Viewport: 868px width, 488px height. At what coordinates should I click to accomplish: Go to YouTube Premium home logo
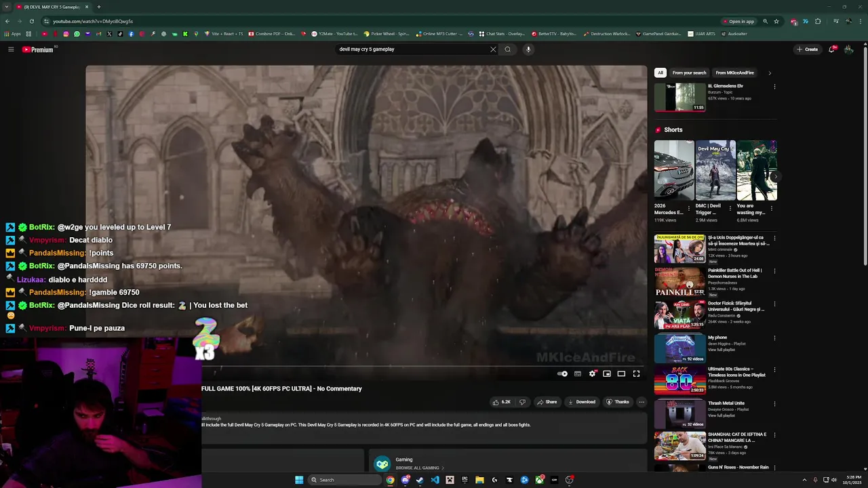(x=37, y=49)
